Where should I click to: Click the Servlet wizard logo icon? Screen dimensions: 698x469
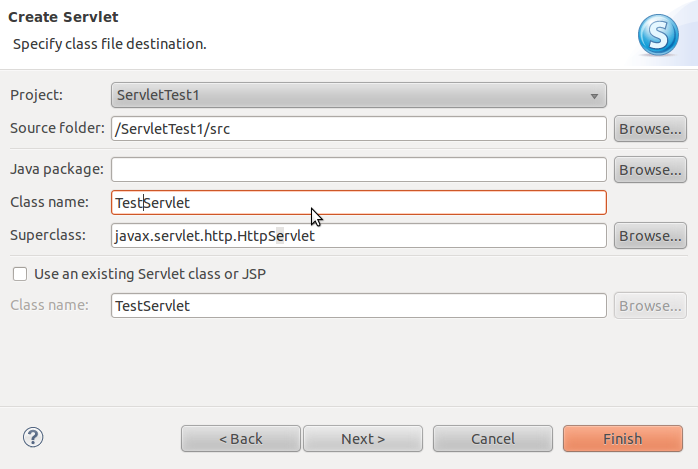658,34
